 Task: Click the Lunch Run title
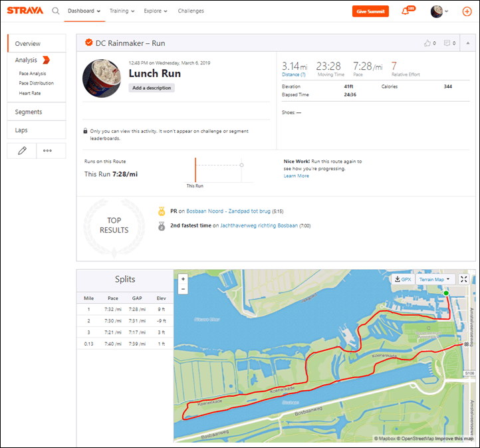[155, 74]
